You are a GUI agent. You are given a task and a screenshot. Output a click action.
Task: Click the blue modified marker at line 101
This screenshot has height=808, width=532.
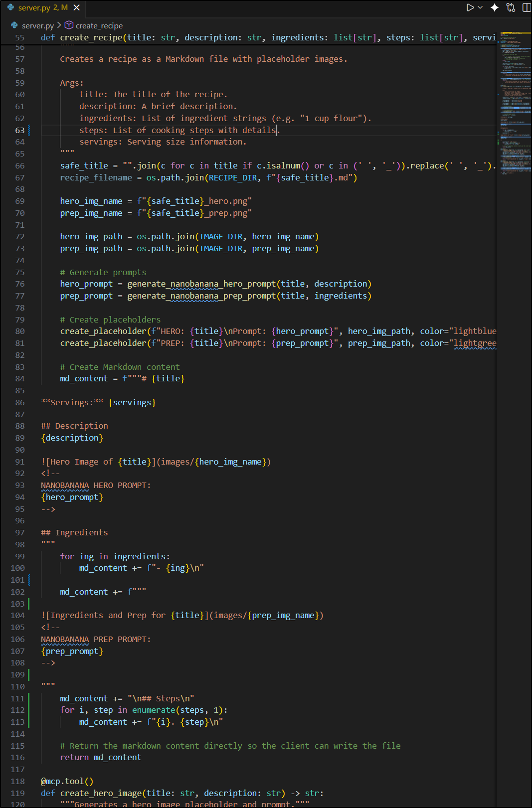point(29,580)
